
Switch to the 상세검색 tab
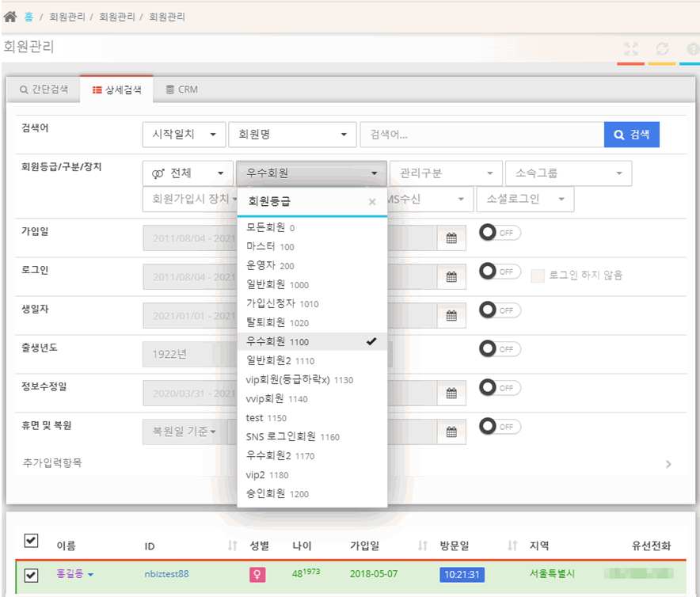116,89
